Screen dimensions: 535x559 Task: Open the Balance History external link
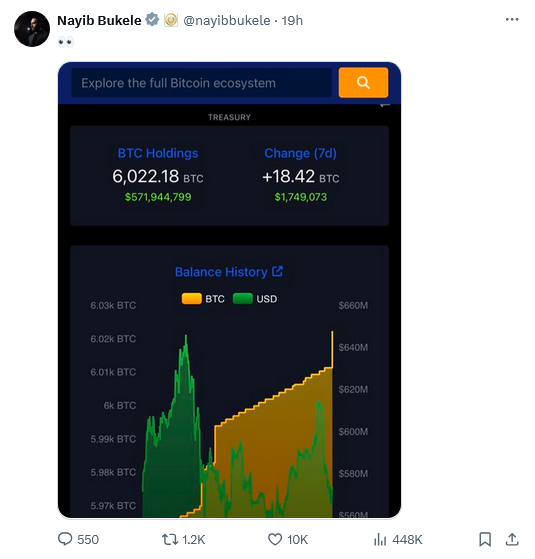click(x=229, y=272)
